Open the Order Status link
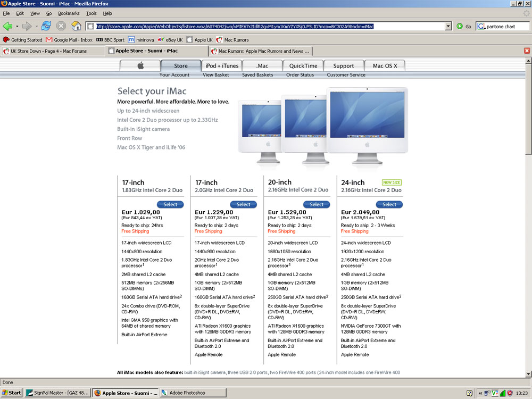532x399 pixels. [x=300, y=74]
